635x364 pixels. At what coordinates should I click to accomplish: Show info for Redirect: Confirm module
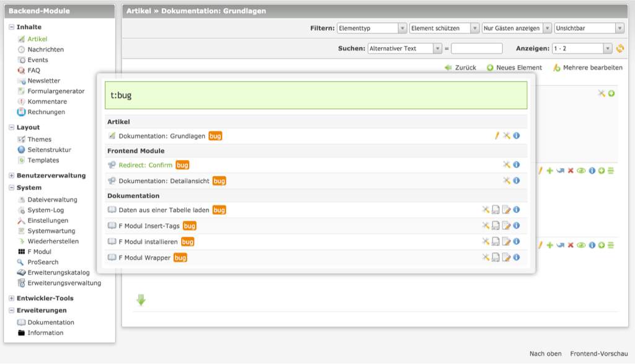517,164
